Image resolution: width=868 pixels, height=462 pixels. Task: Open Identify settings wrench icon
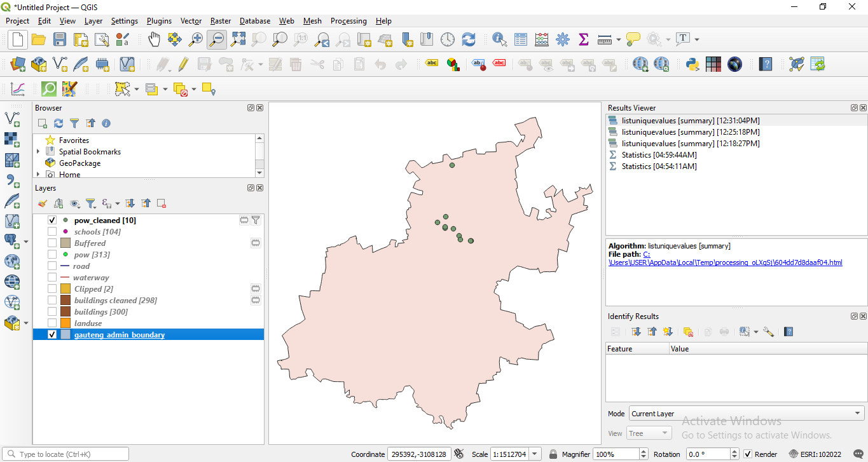(x=768, y=332)
